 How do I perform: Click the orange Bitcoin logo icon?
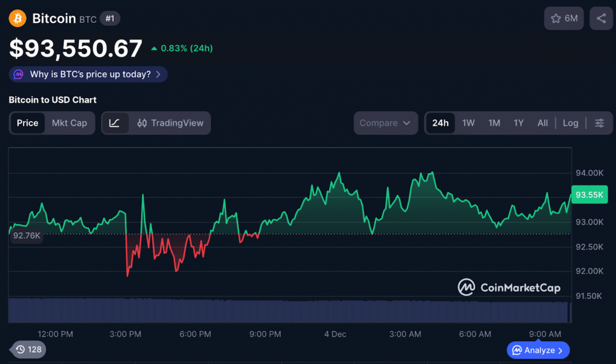point(17,19)
